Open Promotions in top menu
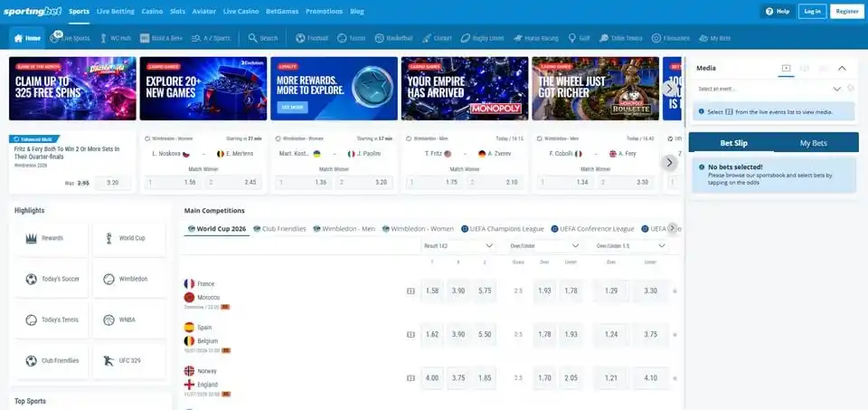Image resolution: width=868 pixels, height=410 pixels. click(x=324, y=11)
